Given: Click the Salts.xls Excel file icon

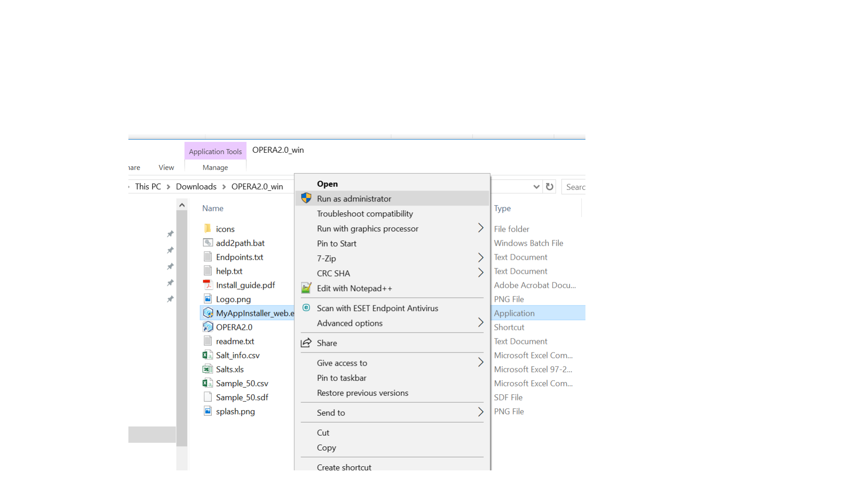Looking at the screenshot, I should point(208,369).
